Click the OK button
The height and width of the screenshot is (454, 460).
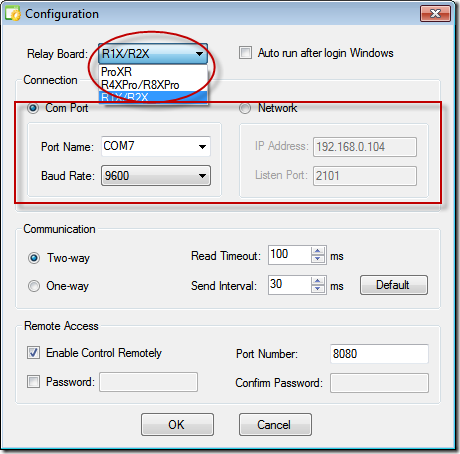click(177, 425)
